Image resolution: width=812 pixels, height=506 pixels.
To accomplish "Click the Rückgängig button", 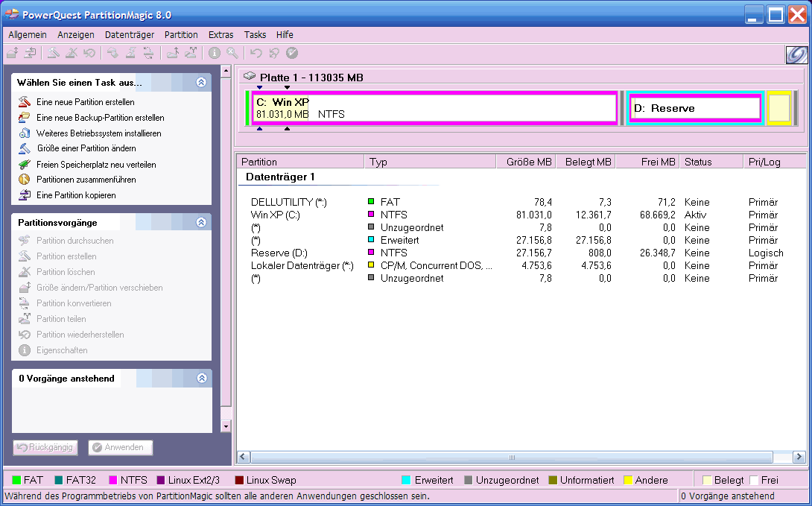I will click(x=45, y=447).
